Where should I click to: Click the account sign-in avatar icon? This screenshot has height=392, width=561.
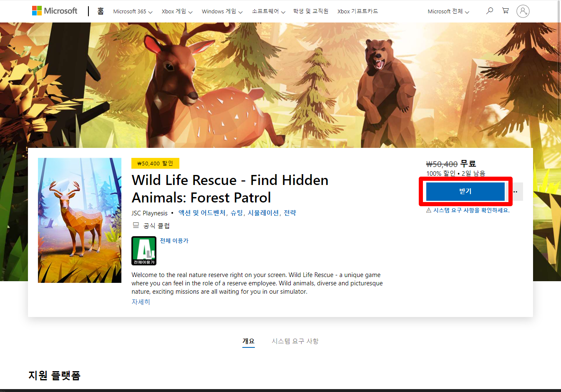(523, 11)
